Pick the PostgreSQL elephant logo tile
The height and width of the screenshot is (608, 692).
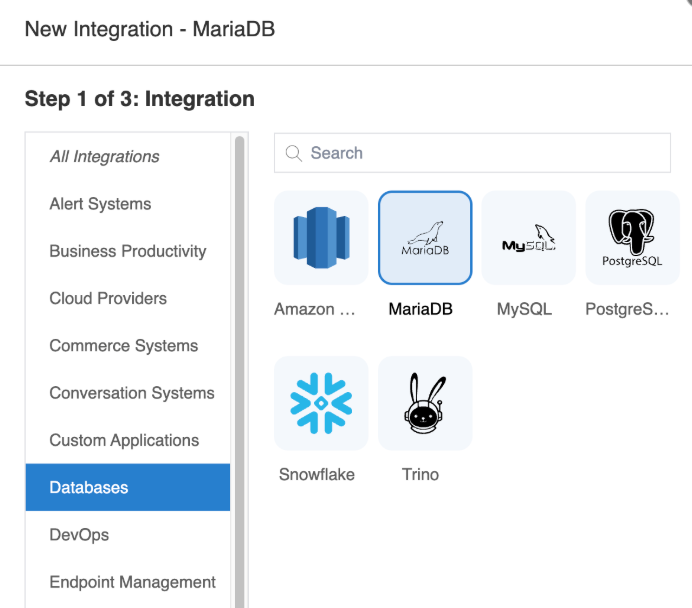[x=632, y=238]
